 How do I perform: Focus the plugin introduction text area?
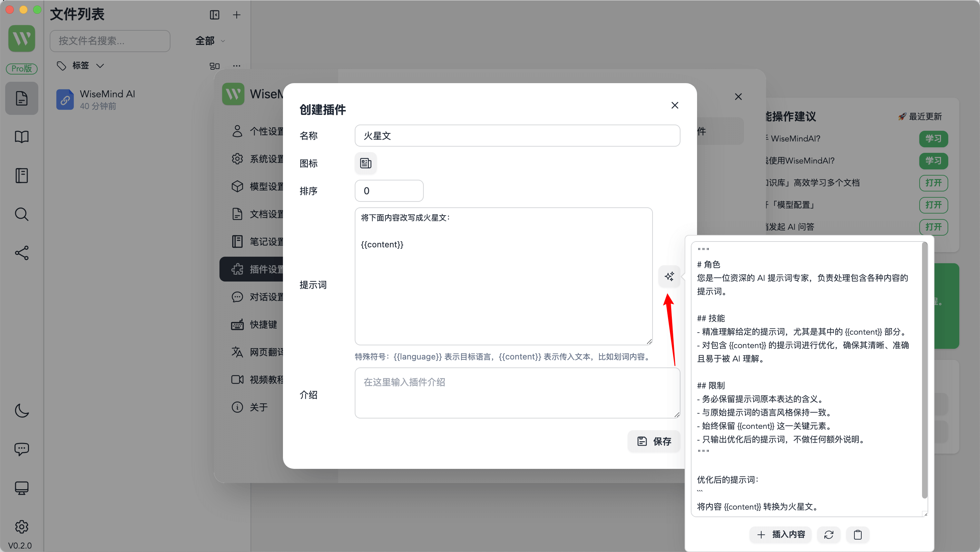coord(517,393)
